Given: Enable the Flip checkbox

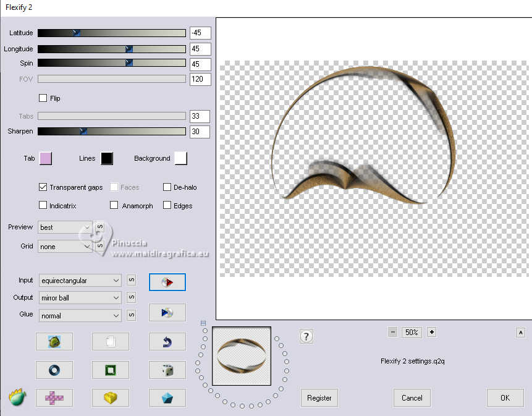Looking at the screenshot, I should pyautogui.click(x=43, y=98).
